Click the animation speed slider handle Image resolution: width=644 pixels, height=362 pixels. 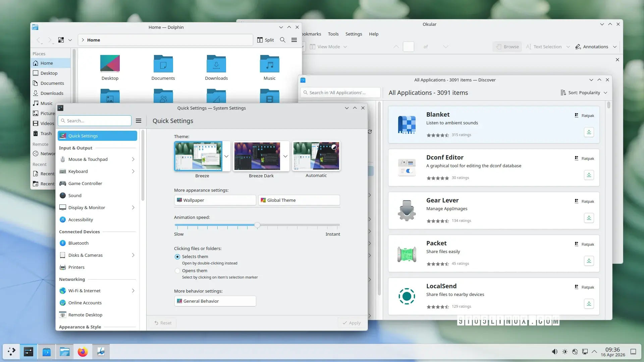pyautogui.click(x=257, y=225)
